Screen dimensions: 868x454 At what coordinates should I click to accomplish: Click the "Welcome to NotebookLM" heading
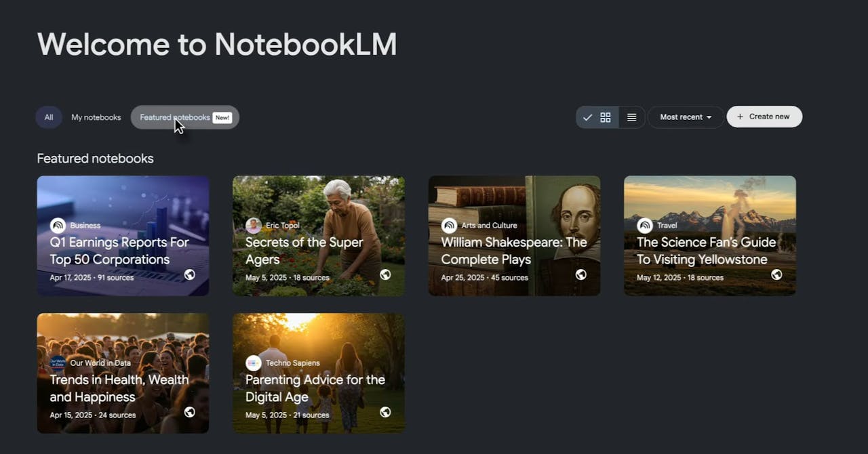pyautogui.click(x=217, y=44)
